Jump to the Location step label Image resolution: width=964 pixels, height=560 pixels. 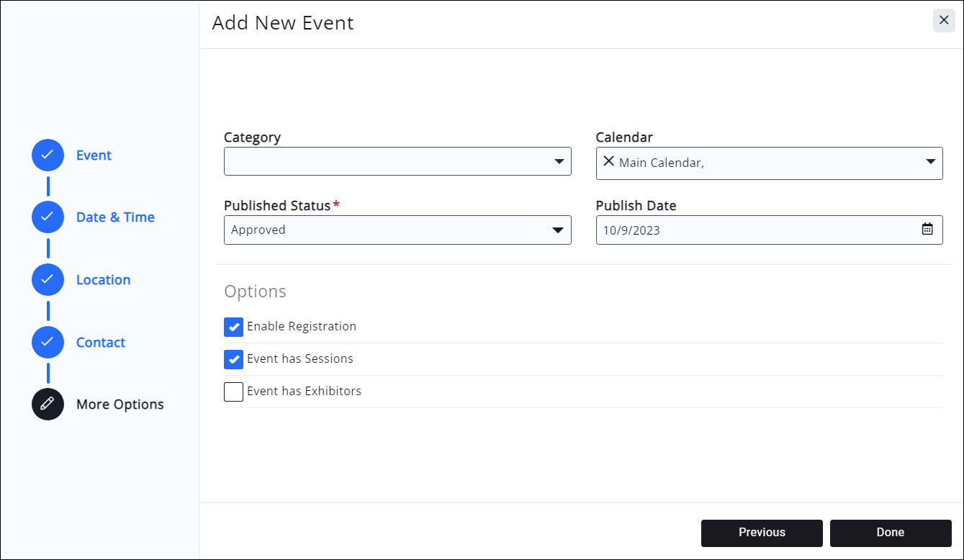click(103, 280)
